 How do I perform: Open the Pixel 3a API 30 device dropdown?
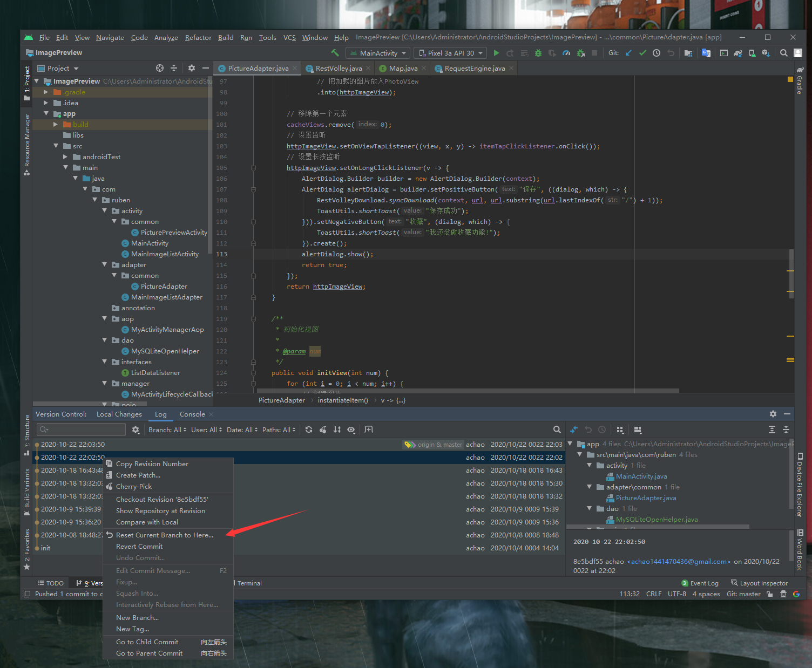450,53
